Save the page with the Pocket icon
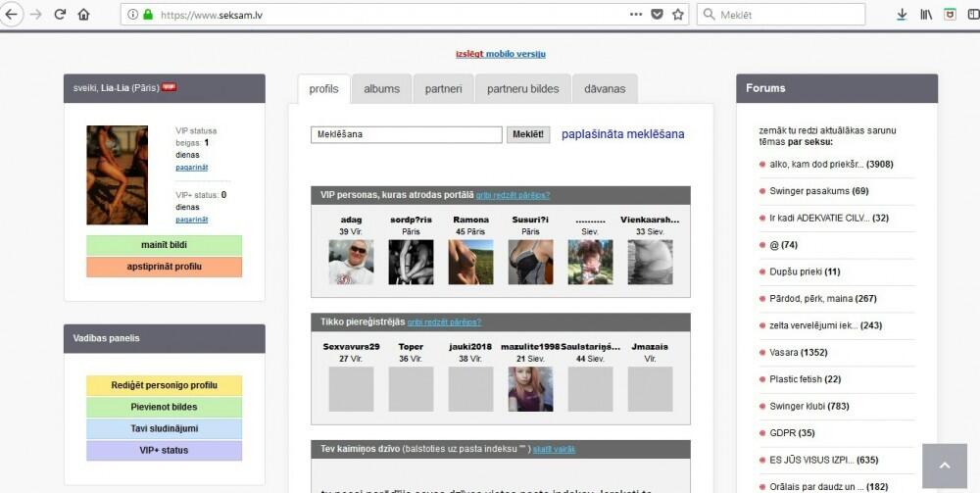 tap(657, 15)
